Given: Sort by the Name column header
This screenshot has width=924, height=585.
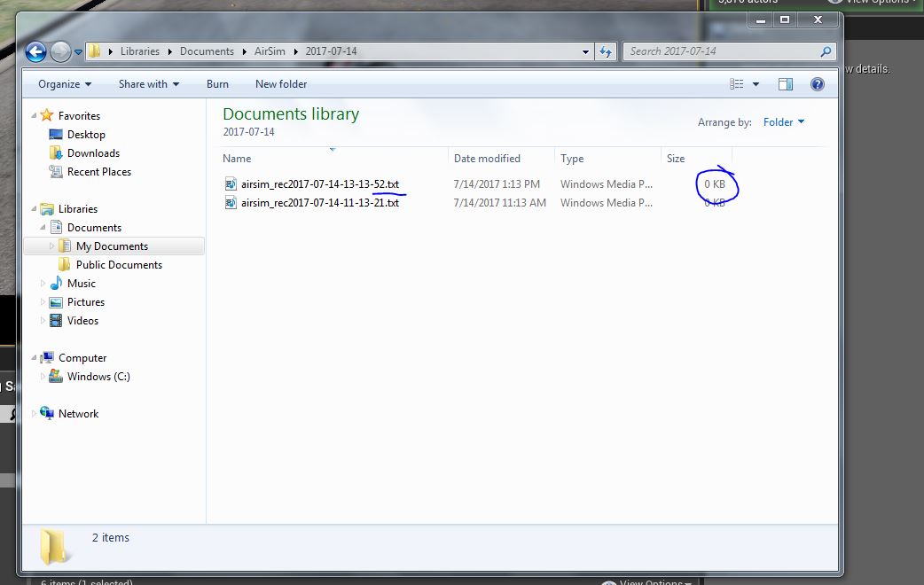Looking at the screenshot, I should tap(237, 159).
